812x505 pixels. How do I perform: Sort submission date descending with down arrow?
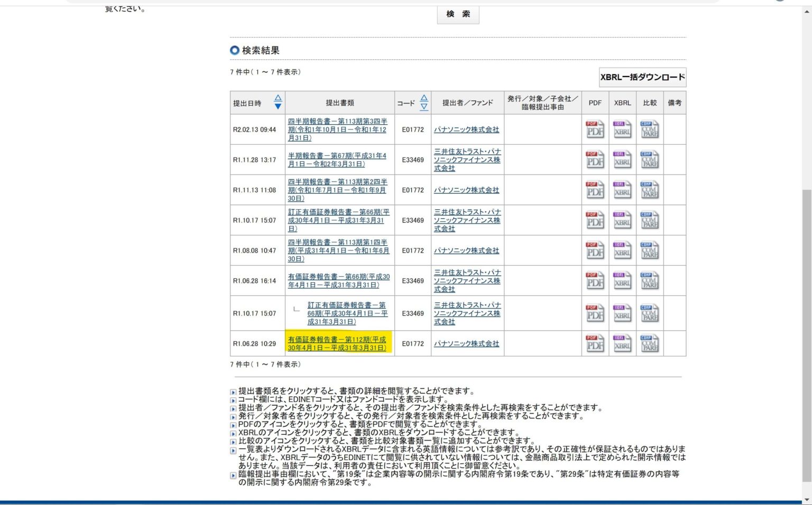[278, 106]
